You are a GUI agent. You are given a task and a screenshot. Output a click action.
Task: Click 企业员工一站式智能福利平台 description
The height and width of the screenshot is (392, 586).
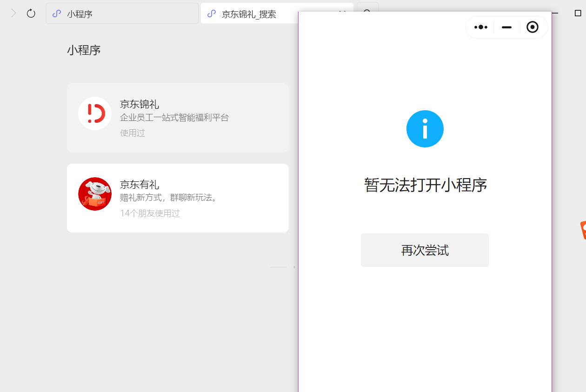pos(174,118)
